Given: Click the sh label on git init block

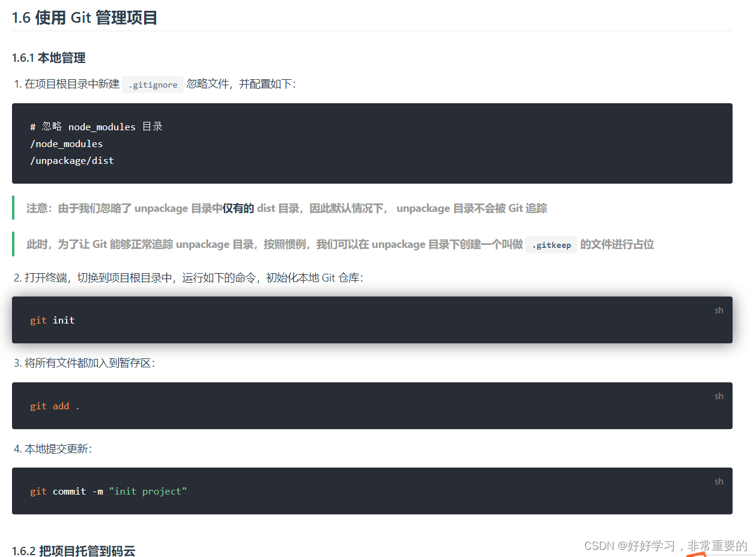Looking at the screenshot, I should [x=719, y=310].
